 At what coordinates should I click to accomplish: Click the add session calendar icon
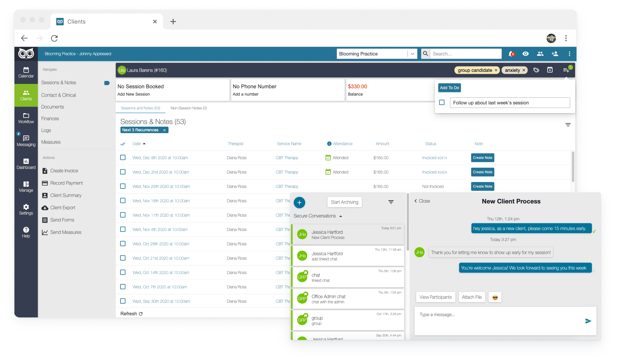coord(550,70)
